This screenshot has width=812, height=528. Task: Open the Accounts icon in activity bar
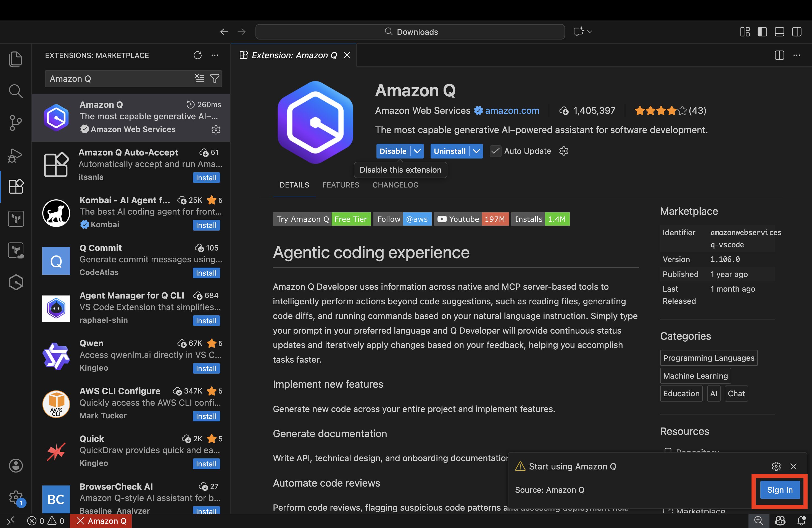pyautogui.click(x=16, y=466)
